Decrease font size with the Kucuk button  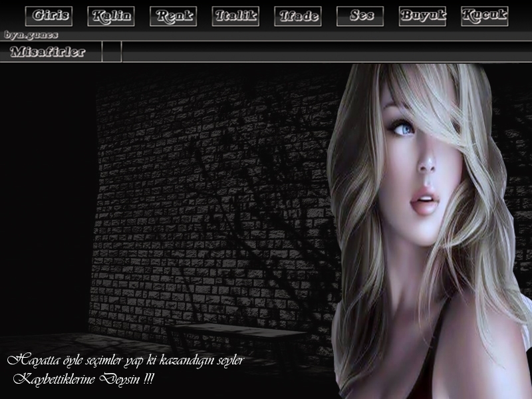coord(485,16)
